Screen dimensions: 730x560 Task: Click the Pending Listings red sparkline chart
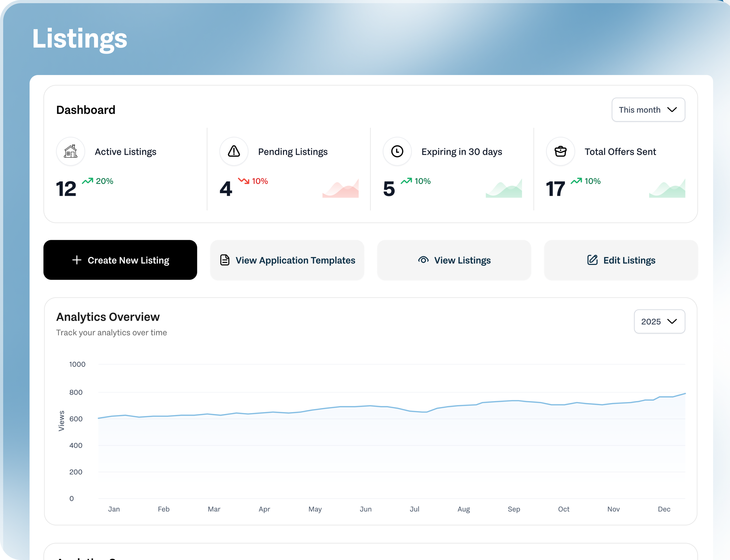point(340,188)
